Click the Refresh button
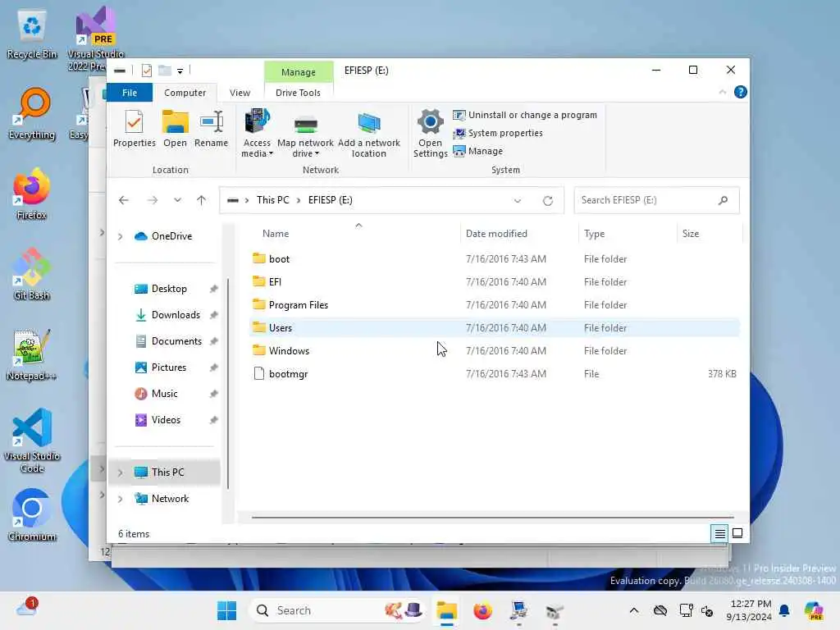This screenshot has height=630, width=840. (547, 201)
